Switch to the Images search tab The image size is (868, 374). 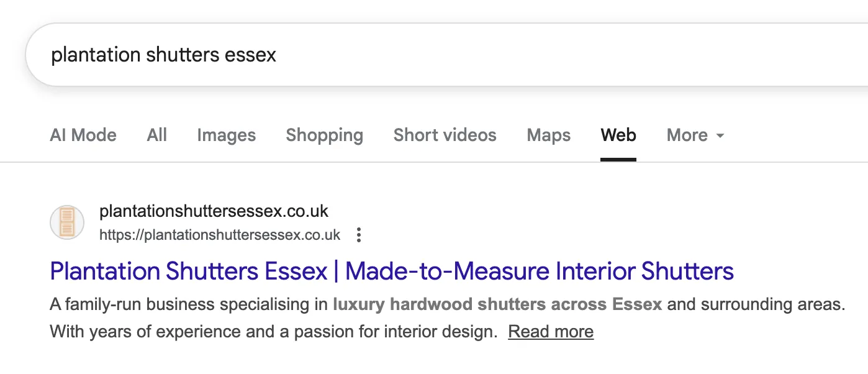(x=226, y=135)
